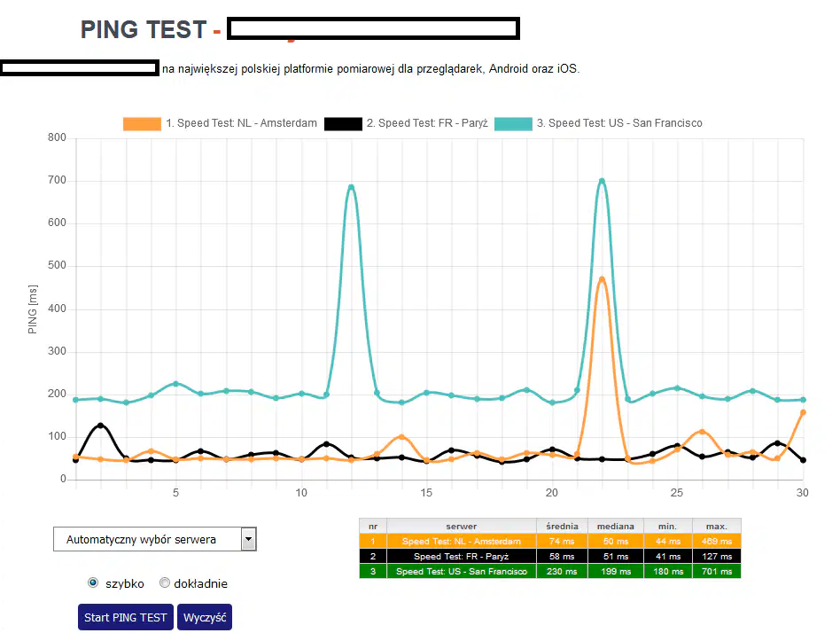Select the dokładnie radio option
Image resolution: width=840 pixels, height=633 pixels.
point(165,582)
